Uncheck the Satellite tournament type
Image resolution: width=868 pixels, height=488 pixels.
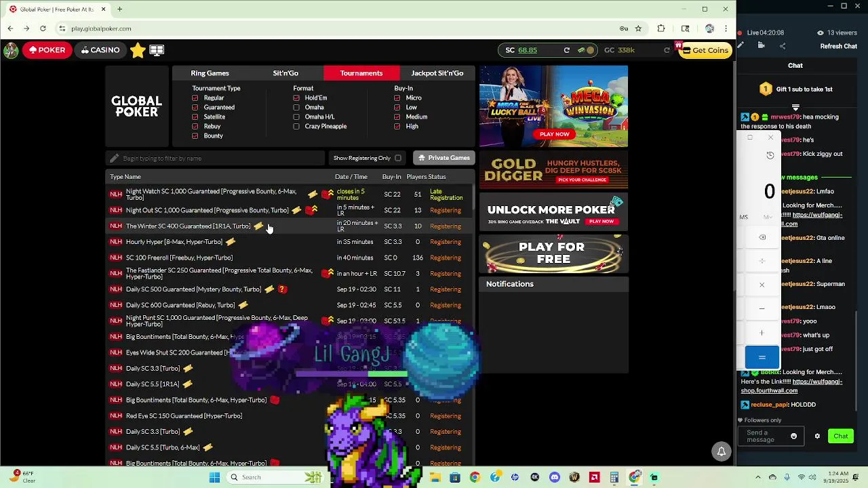195,117
